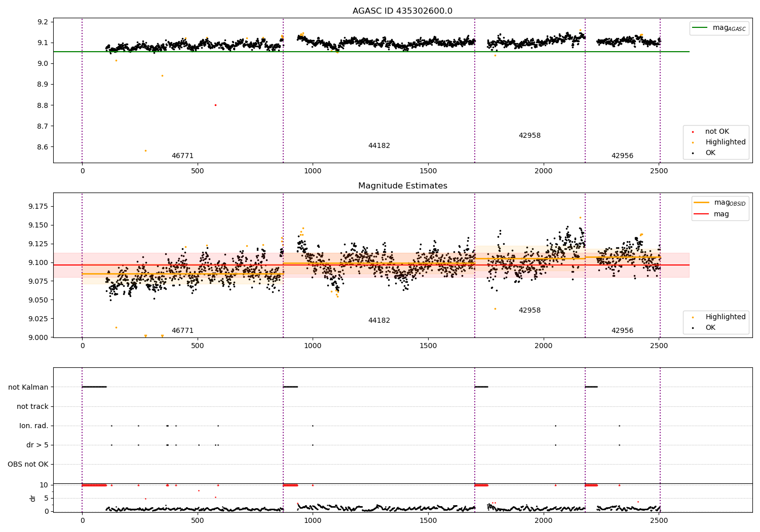The width and height of the screenshot is (760, 532).
Task: Click the Ion. rad. row label
Action: (x=34, y=426)
